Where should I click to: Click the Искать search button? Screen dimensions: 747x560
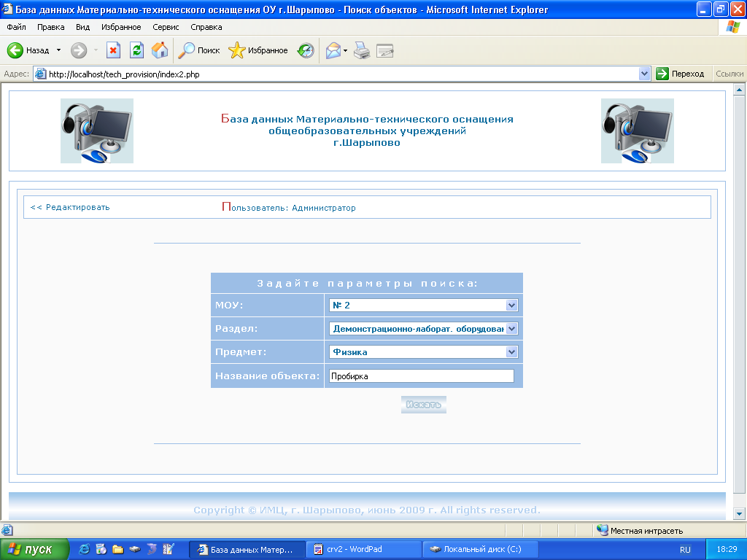[423, 405]
